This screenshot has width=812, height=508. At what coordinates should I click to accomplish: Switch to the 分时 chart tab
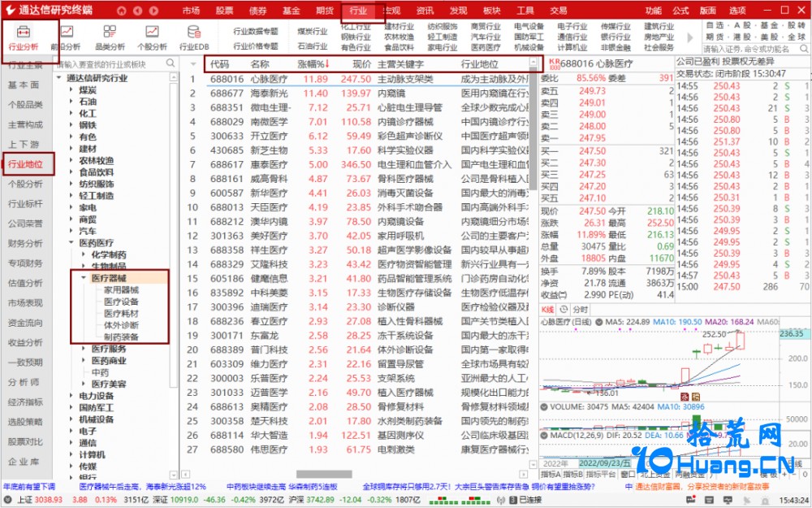click(581, 310)
